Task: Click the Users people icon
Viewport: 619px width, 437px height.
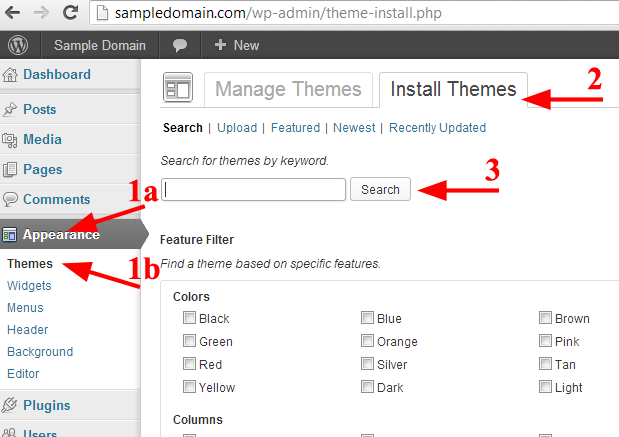Action: pos(9,433)
